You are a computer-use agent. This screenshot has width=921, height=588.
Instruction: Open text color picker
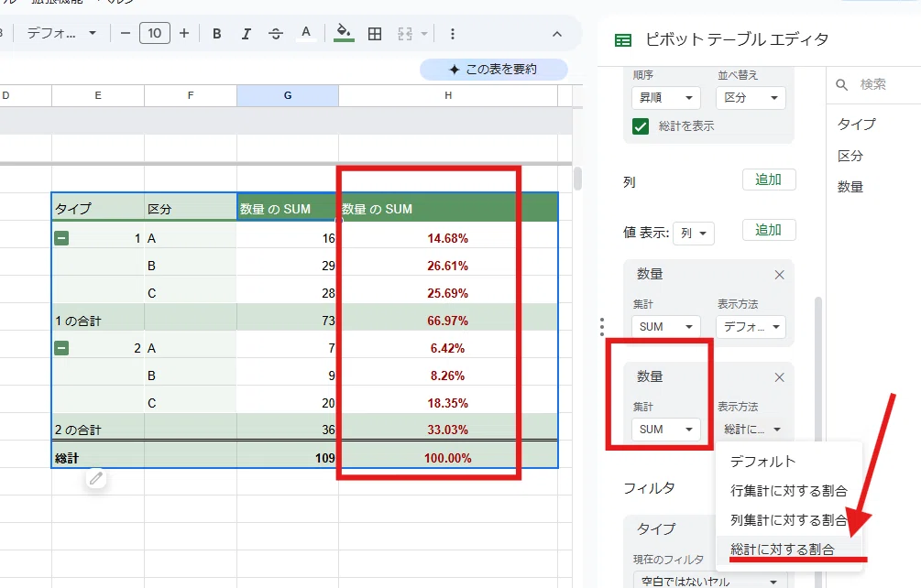click(x=305, y=34)
